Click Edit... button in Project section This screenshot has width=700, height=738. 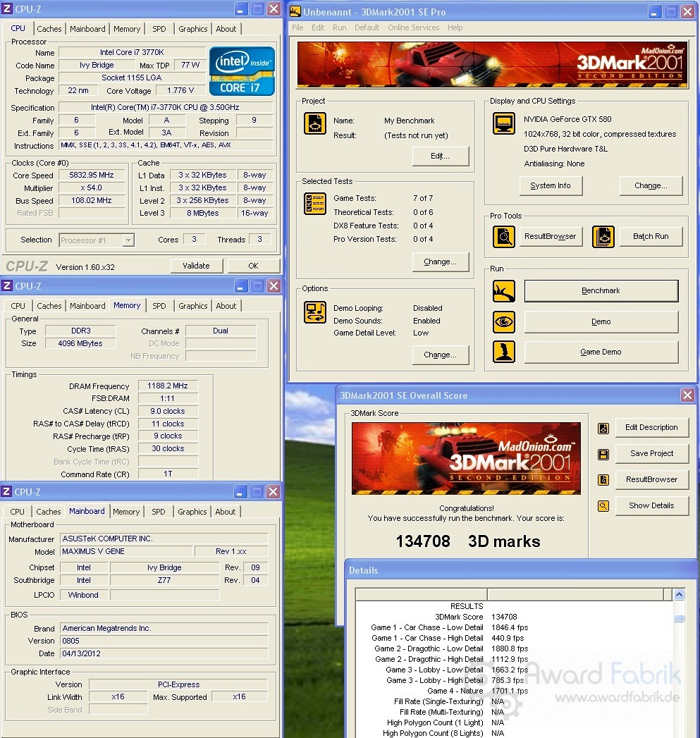click(440, 156)
